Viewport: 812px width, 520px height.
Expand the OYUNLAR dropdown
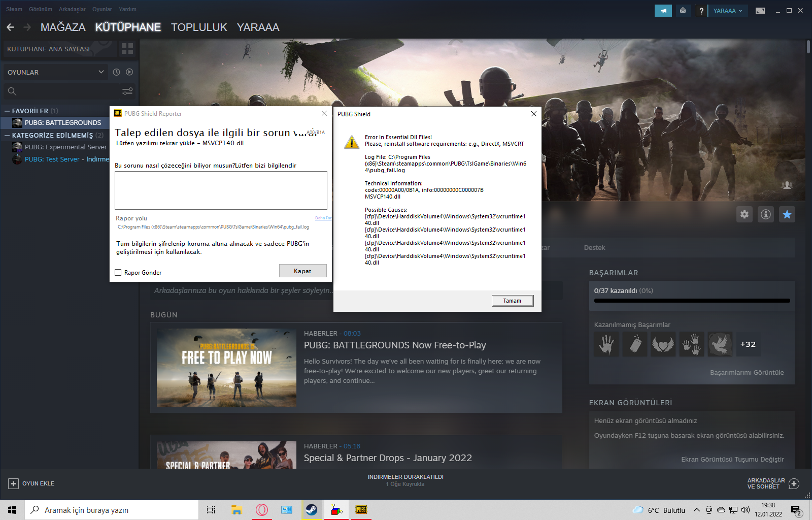pyautogui.click(x=56, y=72)
